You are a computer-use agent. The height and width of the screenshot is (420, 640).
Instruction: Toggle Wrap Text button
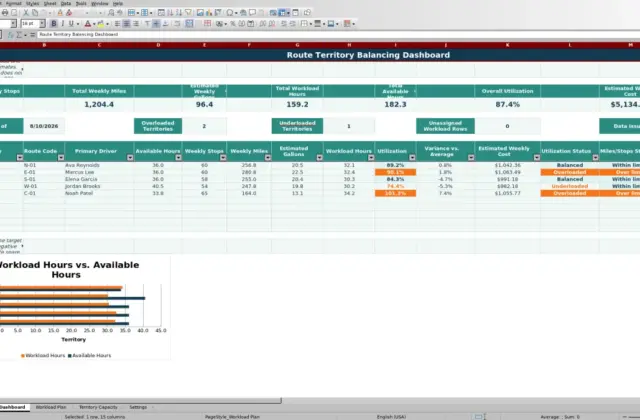coord(177,24)
